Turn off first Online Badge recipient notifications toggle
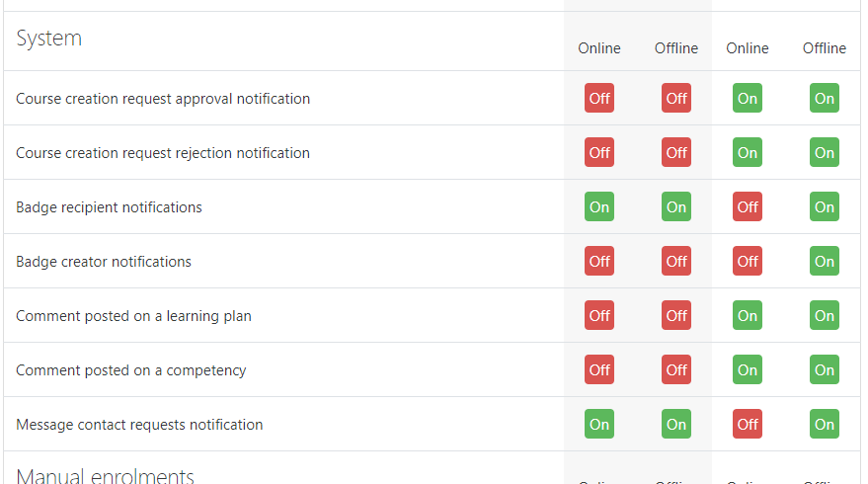The image size is (868, 484). 599,206
